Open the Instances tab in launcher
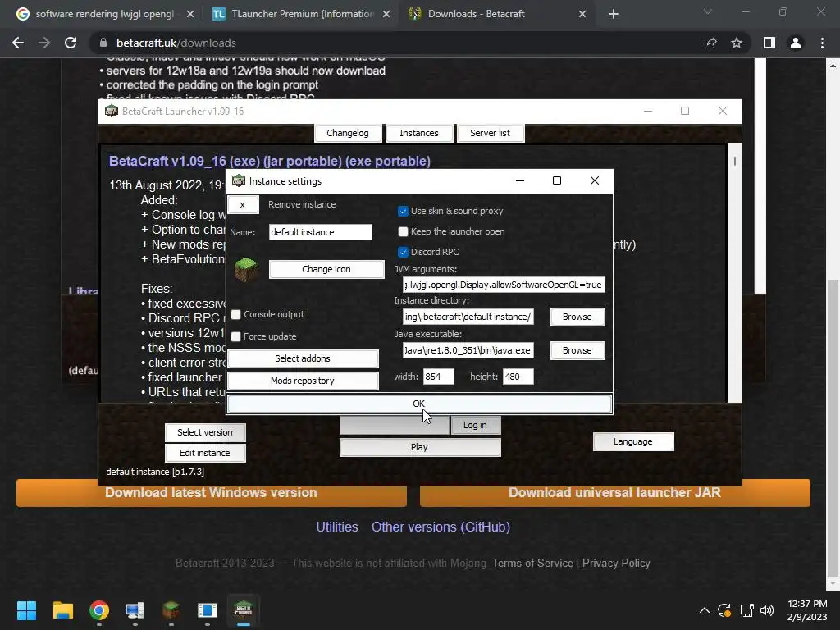This screenshot has height=630, width=840. point(419,133)
